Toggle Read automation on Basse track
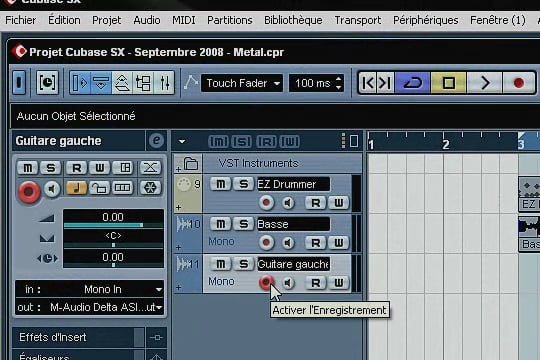Image resolution: width=540 pixels, height=360 pixels. tap(315, 243)
